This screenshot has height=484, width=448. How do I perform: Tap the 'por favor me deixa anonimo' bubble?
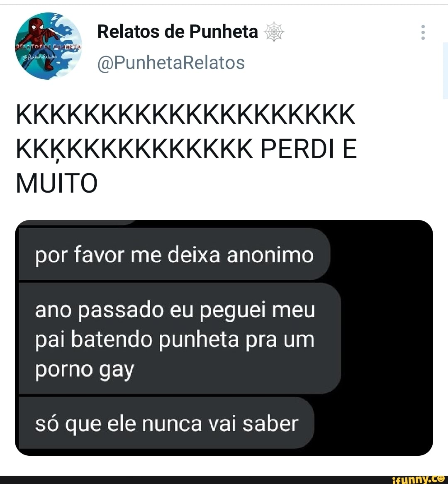174,254
